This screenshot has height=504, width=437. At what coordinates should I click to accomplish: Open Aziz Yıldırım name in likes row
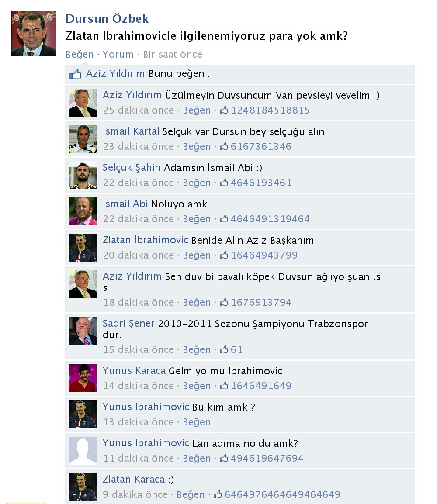tap(115, 74)
